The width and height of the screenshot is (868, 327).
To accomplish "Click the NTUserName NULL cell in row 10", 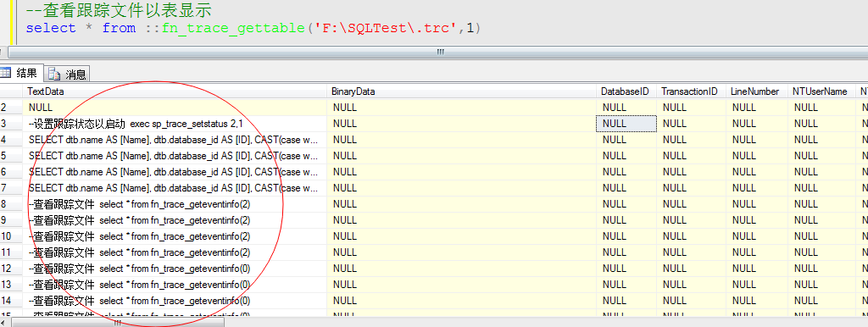I will coord(821,236).
